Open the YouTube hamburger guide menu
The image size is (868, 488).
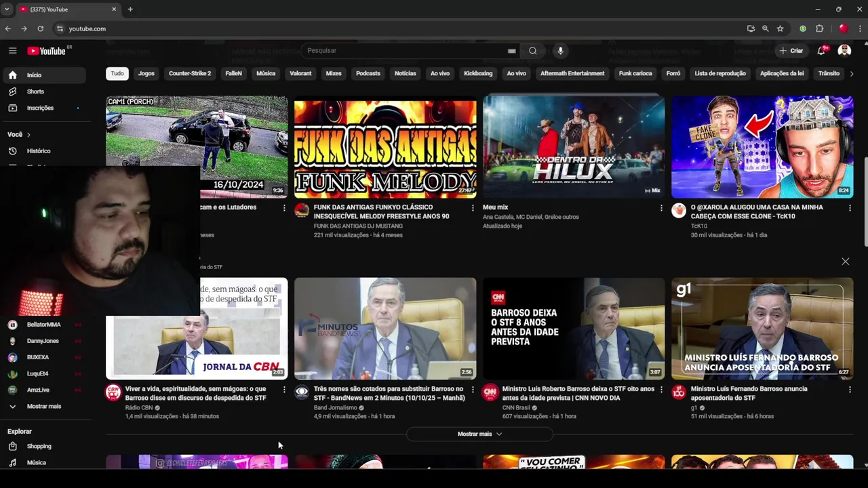12,51
